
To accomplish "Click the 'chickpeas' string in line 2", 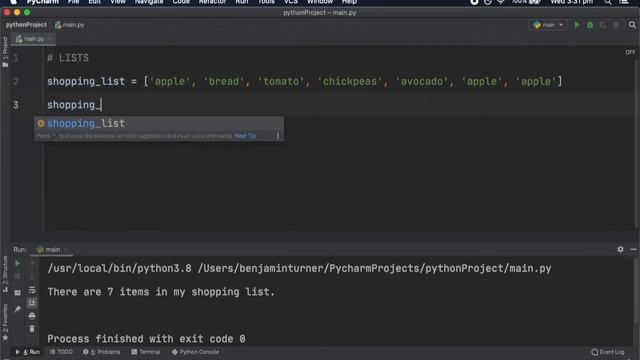I will click(x=350, y=81).
